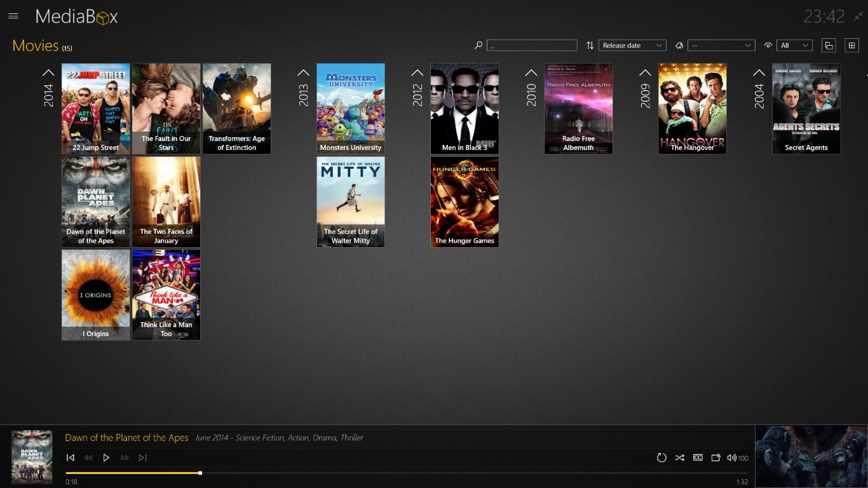This screenshot has height=488, width=868.
Task: Click the volume level 100 value
Action: [x=743, y=458]
